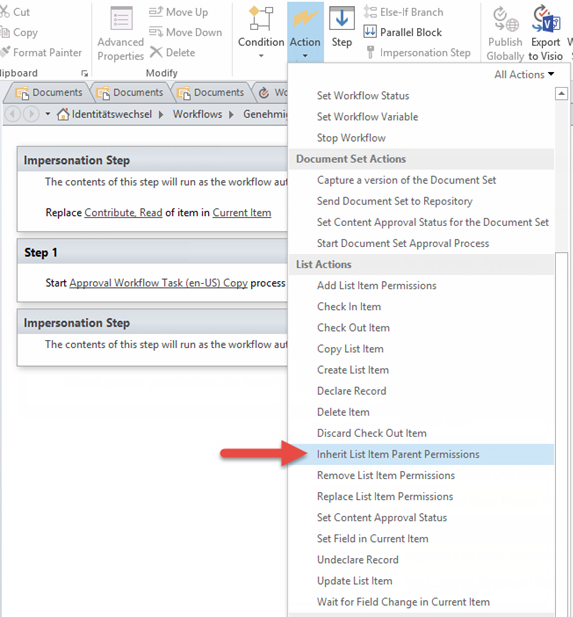Click the Condition ribbon icon
Image resolution: width=573 pixels, height=617 pixels.
pyautogui.click(x=261, y=19)
